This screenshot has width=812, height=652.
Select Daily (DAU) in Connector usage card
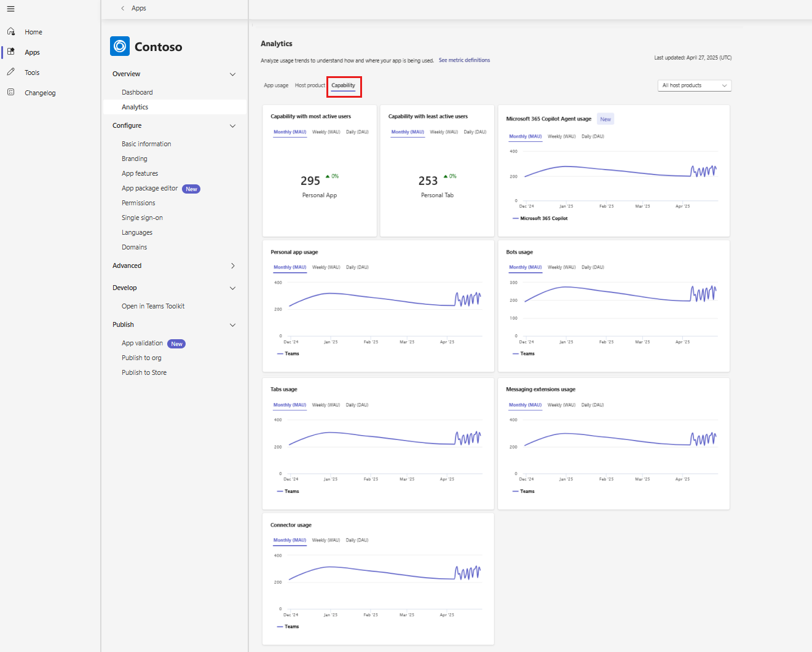tap(357, 540)
